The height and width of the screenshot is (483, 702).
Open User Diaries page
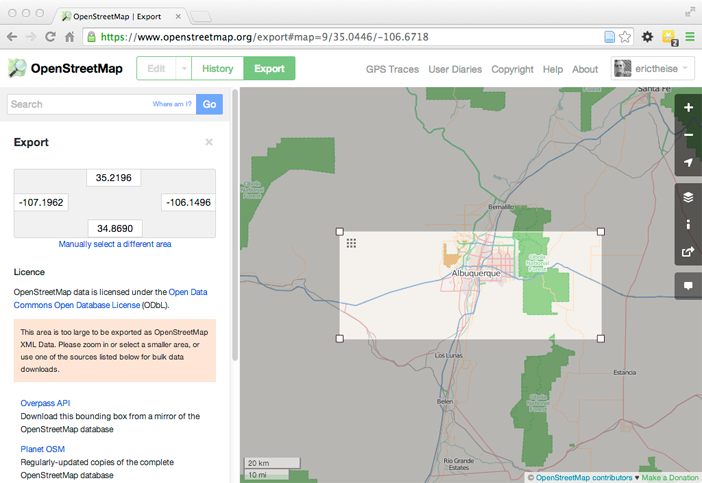455,69
